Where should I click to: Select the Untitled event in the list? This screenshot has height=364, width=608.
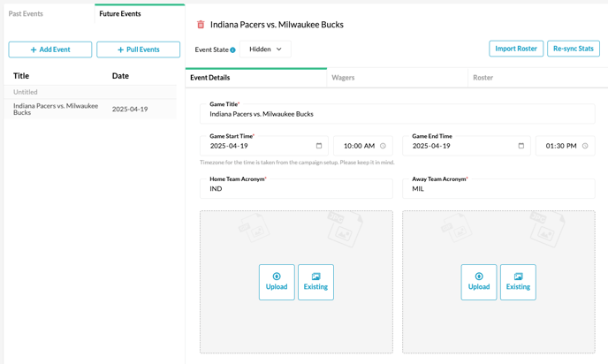tap(90, 92)
